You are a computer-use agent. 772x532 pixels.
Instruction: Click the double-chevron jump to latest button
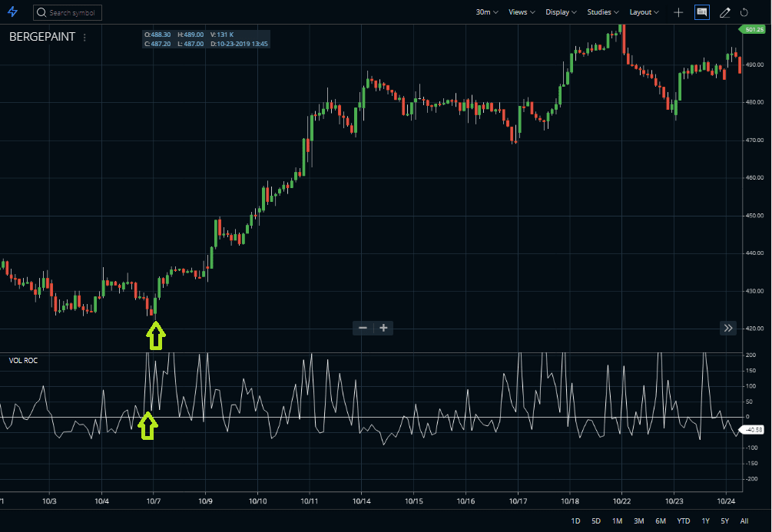pyautogui.click(x=728, y=328)
